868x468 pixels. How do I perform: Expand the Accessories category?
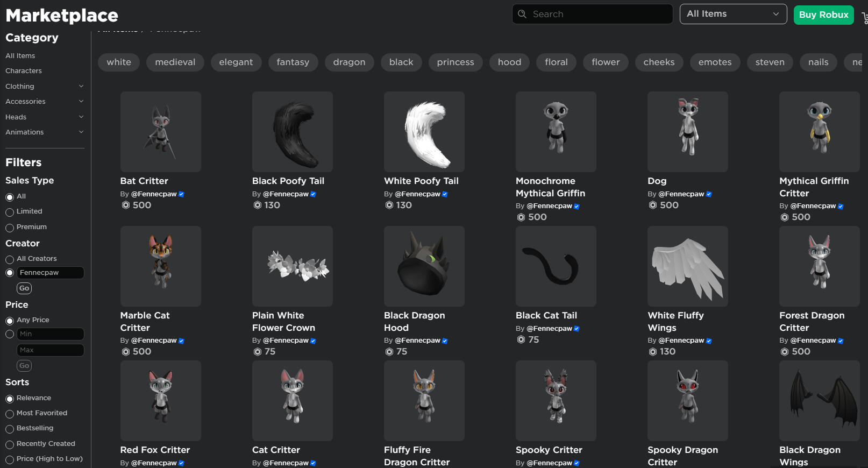[45, 101]
